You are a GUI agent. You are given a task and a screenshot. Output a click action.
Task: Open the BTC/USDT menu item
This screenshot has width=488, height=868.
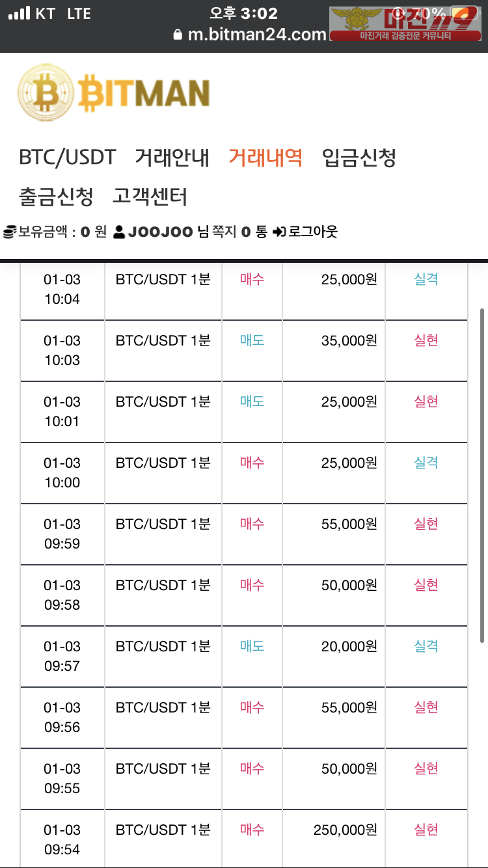click(x=67, y=157)
